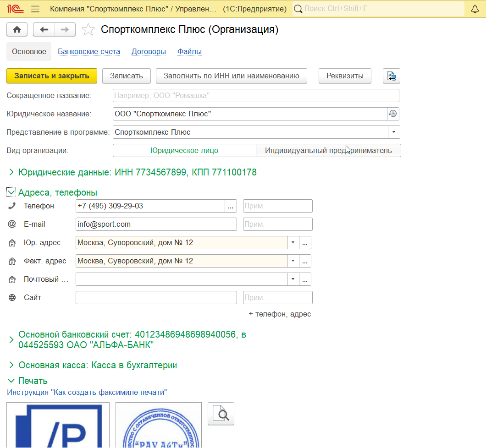Screen dimensions: 486x448
Task: Switch to the Основное tab
Action: click(29, 51)
